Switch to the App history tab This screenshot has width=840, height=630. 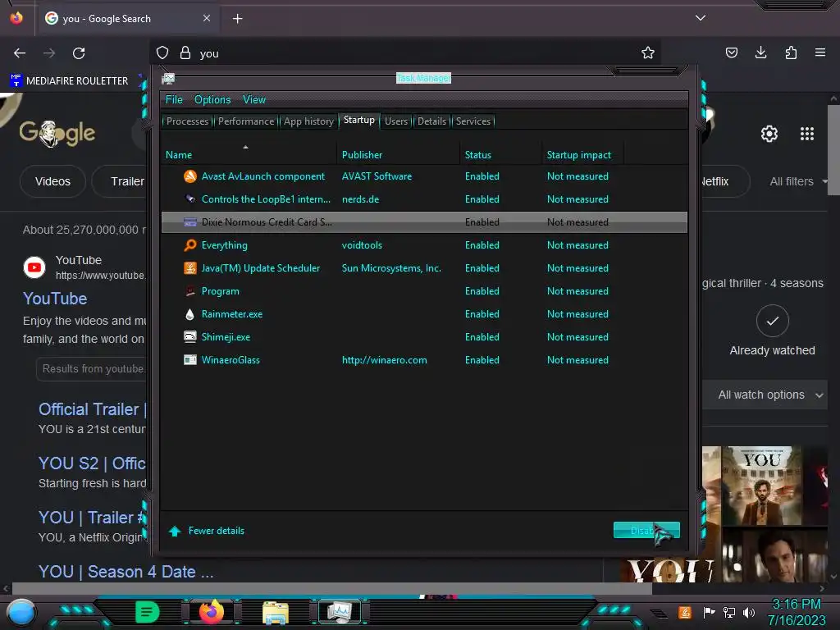click(308, 121)
